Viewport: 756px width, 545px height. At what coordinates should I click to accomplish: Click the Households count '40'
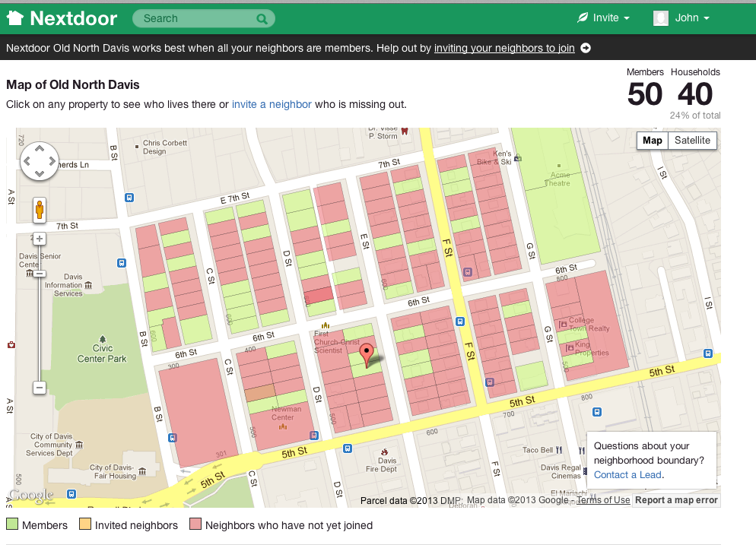point(695,94)
